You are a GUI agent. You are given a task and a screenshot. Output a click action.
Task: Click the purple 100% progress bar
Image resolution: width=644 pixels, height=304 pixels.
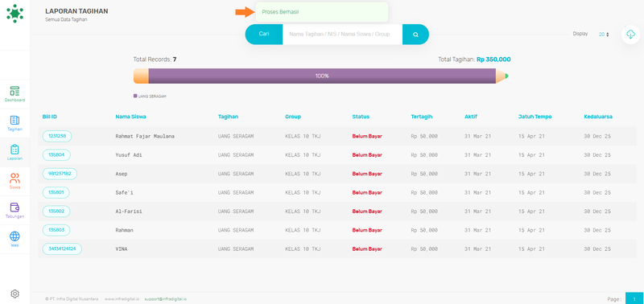[x=322, y=76]
